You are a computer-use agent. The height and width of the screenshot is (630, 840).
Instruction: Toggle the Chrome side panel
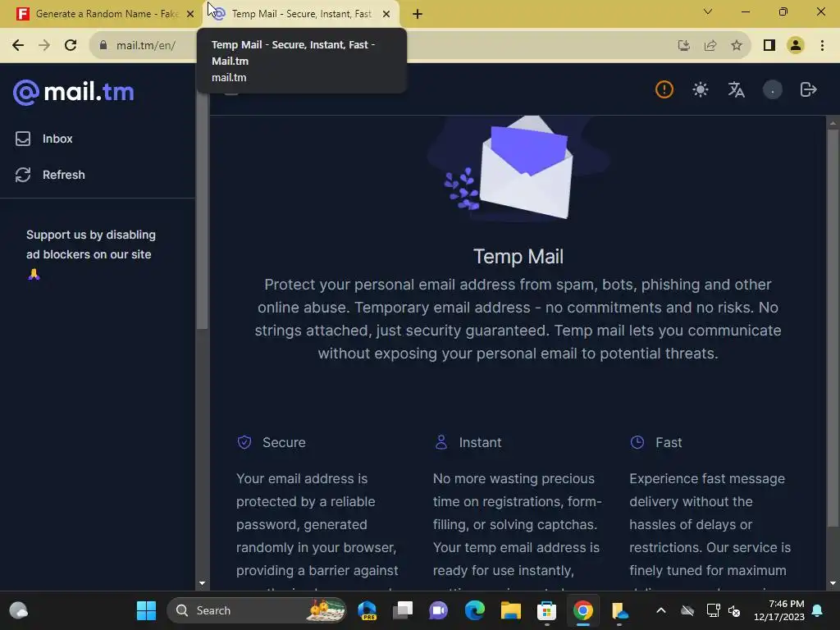click(769, 46)
